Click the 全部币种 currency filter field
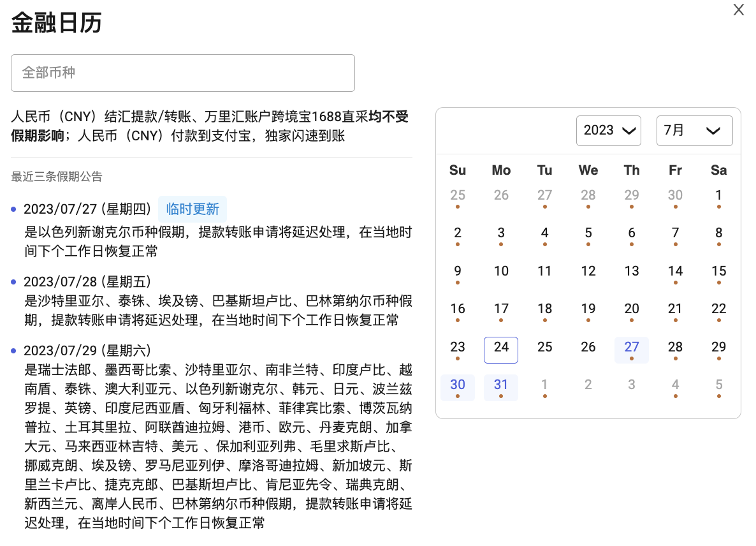 [183, 73]
